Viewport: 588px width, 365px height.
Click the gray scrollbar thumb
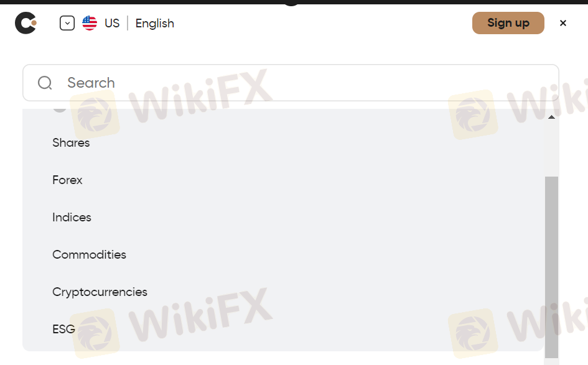[551, 267]
